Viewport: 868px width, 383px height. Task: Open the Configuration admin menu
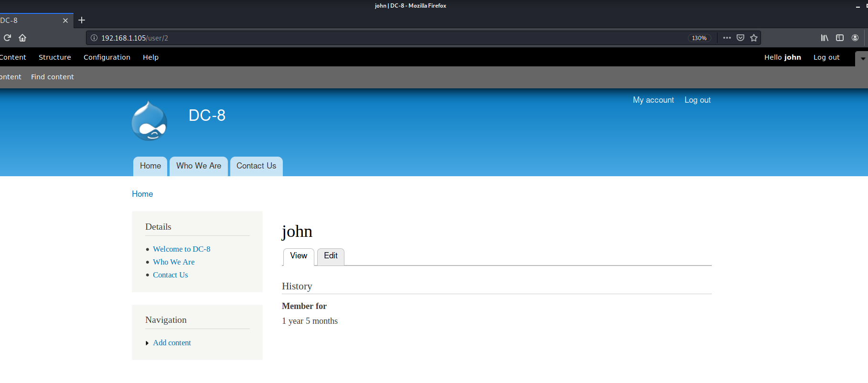[107, 57]
